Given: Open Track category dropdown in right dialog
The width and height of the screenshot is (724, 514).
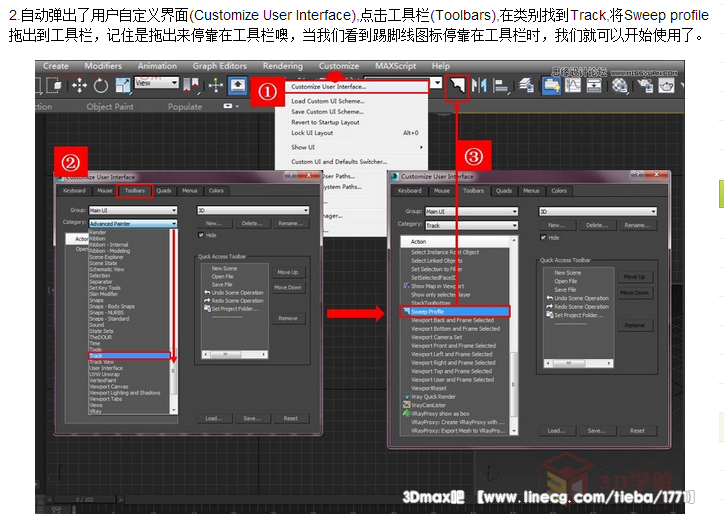Looking at the screenshot, I should point(471,225).
